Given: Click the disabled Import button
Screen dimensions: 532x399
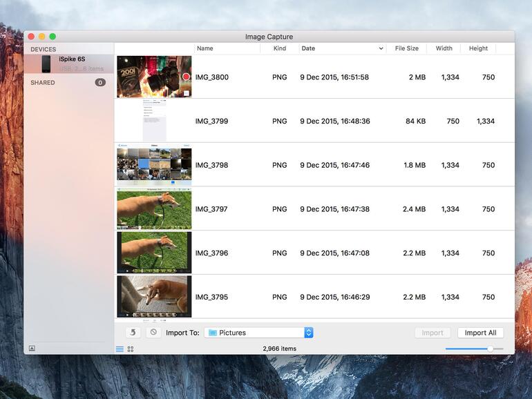Looking at the screenshot, I should click(x=433, y=333).
